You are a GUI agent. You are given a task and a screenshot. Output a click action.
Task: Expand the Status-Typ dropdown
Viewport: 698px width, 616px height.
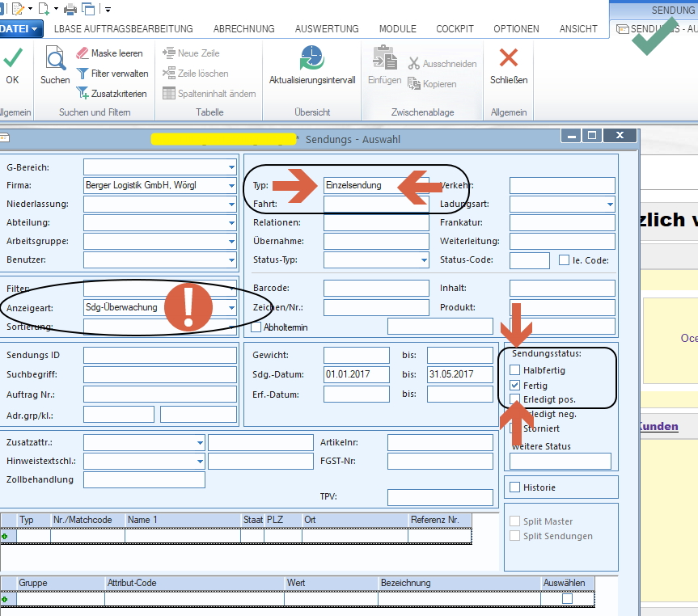(425, 260)
